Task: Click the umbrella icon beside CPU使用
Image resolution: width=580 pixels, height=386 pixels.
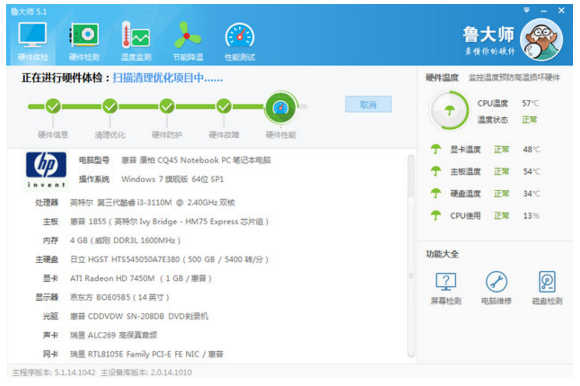Action: (x=436, y=216)
